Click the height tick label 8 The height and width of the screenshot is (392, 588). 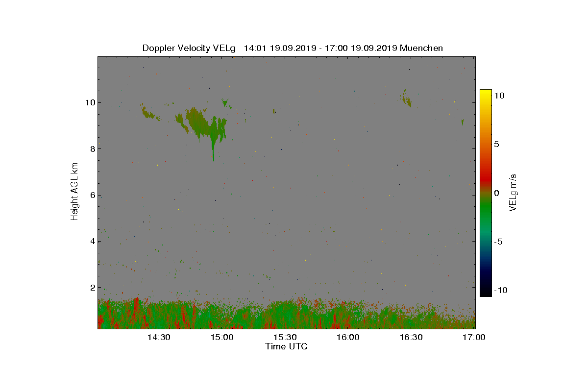pyautogui.click(x=92, y=149)
